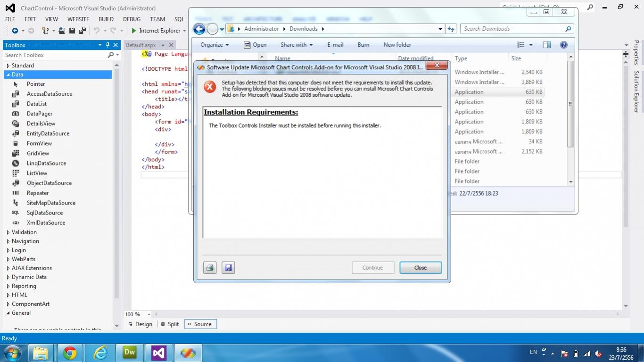Open the Solution Explorer side tab
This screenshot has height=362, width=644.
coord(636,92)
